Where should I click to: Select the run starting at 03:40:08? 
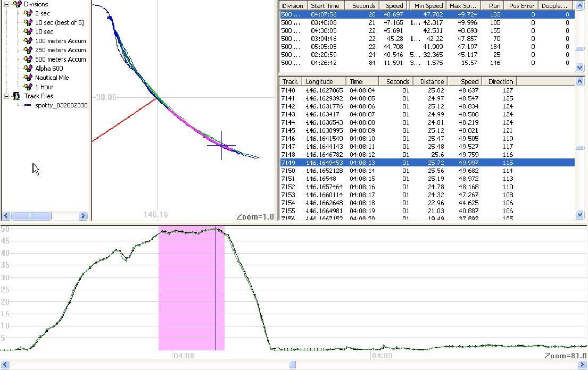[325, 23]
